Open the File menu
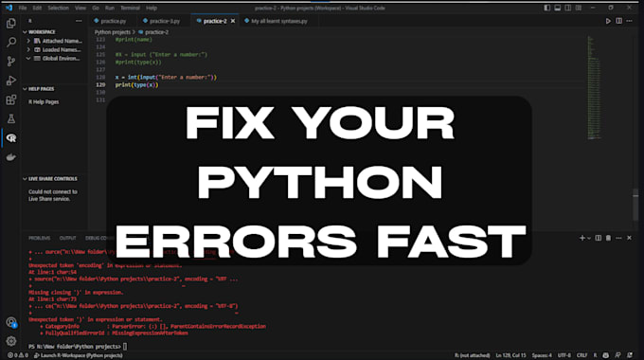Image resolution: width=644 pixels, height=360 pixels. coord(23,8)
